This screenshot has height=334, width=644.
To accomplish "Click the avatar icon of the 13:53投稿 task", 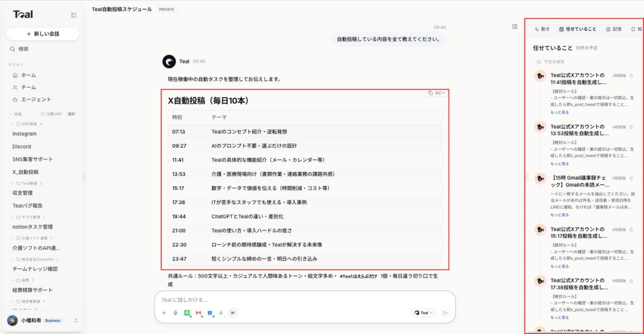I will [x=540, y=127].
